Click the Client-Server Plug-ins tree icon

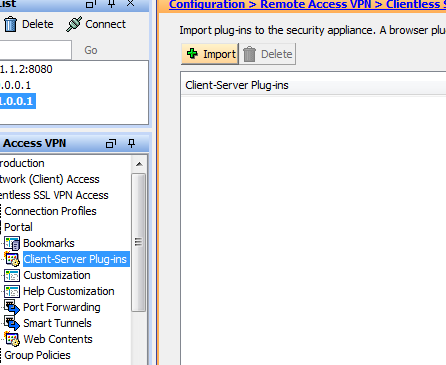pos(12,259)
